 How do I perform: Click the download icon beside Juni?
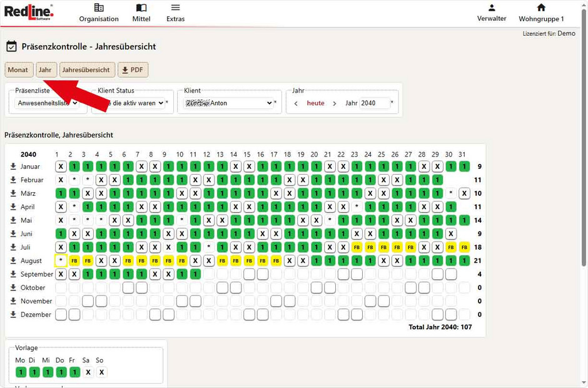tap(13, 233)
